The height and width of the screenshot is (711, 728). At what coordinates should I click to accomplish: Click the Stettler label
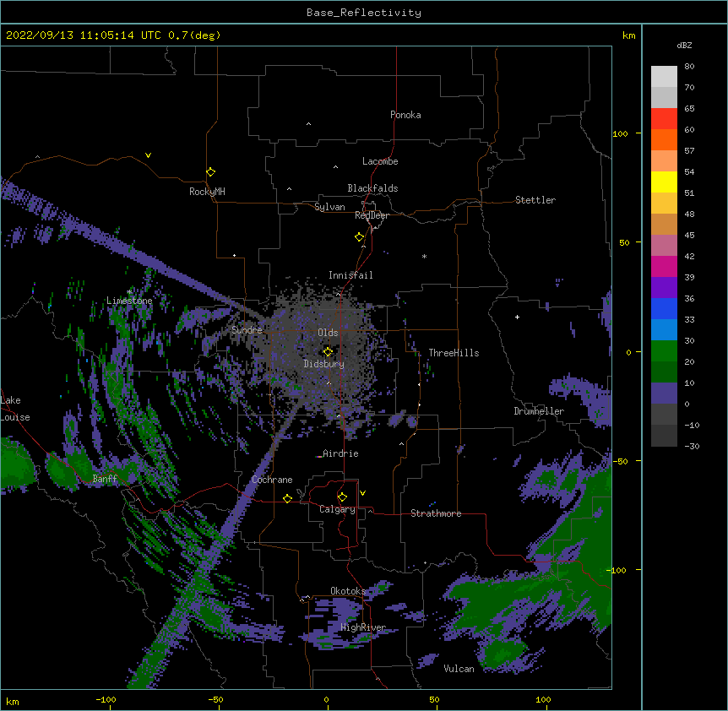tap(535, 200)
